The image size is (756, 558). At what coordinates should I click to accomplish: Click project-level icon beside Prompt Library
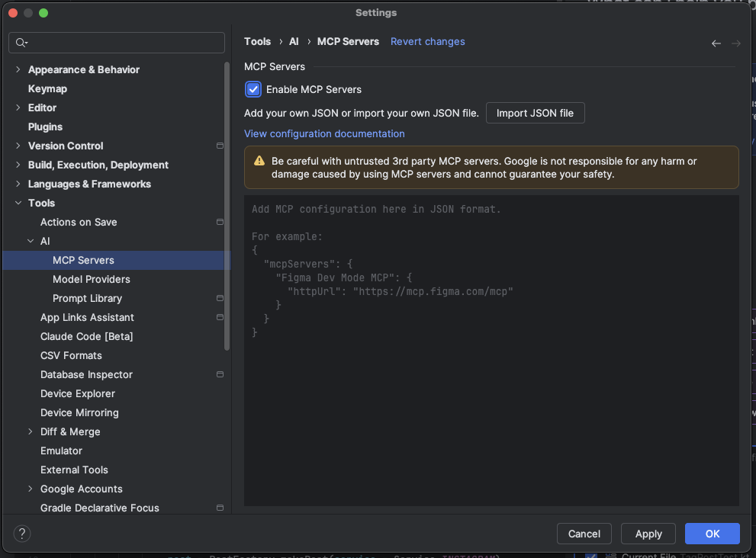point(220,298)
